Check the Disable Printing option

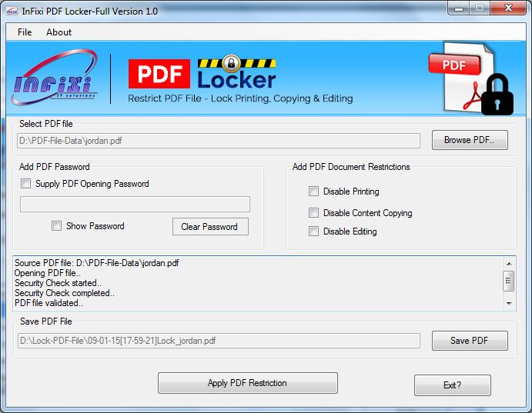pyautogui.click(x=313, y=192)
